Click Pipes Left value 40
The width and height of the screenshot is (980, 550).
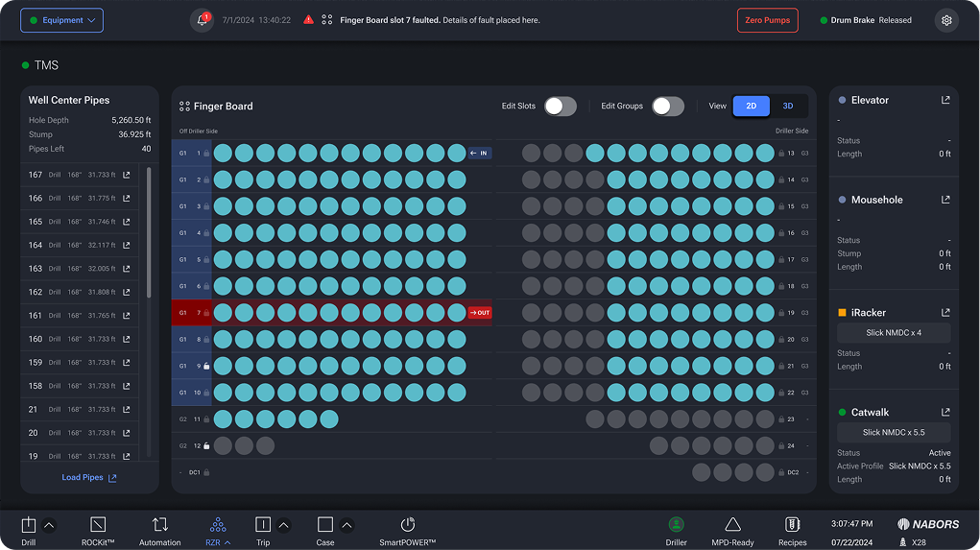coord(146,149)
